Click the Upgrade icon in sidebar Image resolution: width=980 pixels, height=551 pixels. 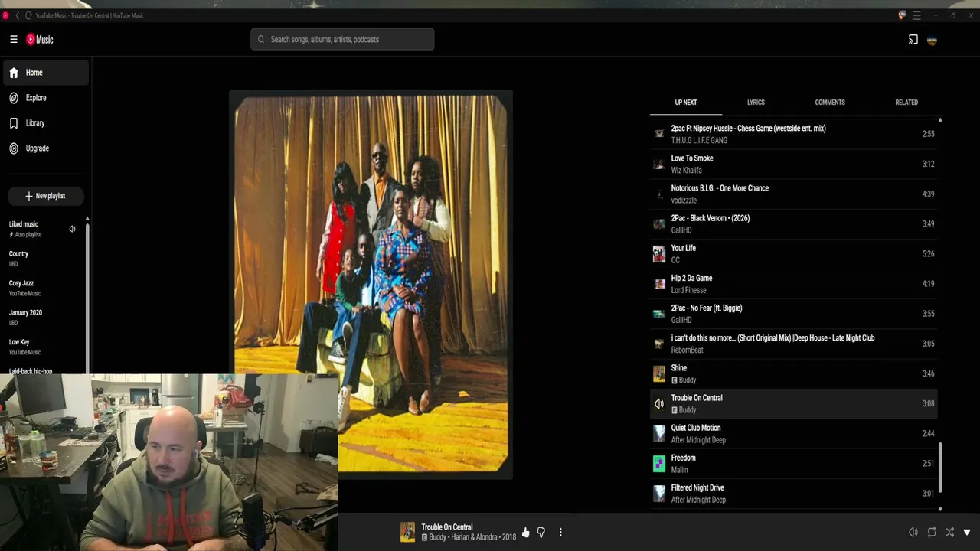(14, 148)
